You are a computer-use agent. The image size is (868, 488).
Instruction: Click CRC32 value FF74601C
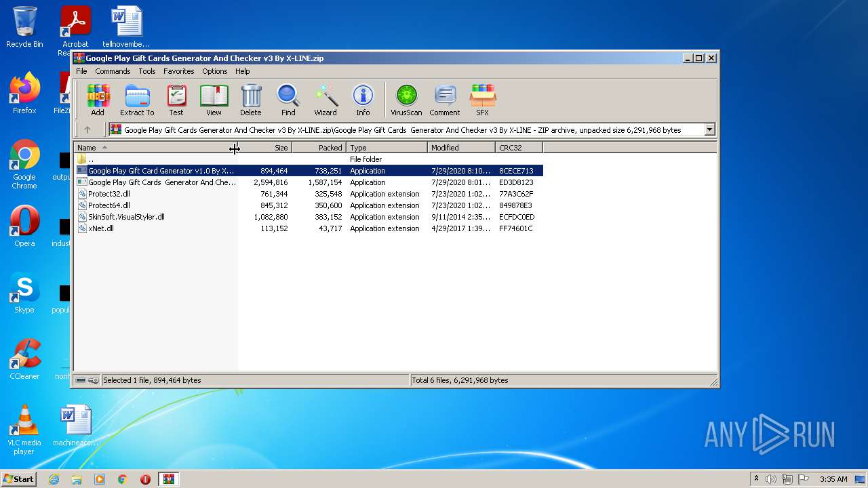(516, 228)
